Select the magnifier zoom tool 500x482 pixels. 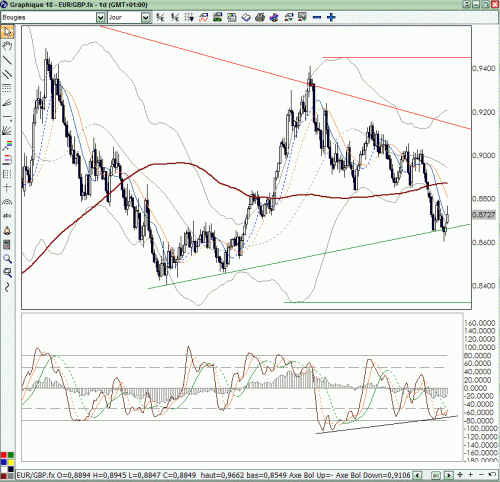click(7, 259)
